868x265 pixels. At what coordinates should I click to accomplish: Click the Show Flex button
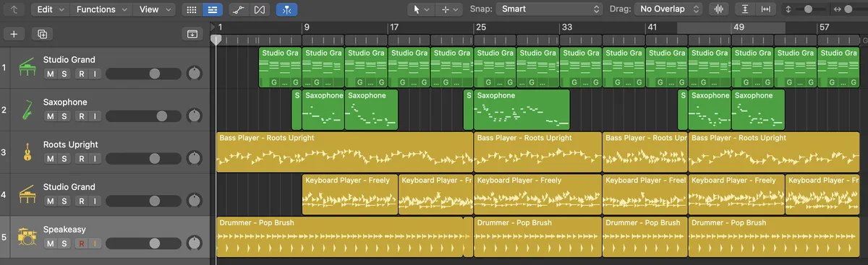[x=260, y=9]
